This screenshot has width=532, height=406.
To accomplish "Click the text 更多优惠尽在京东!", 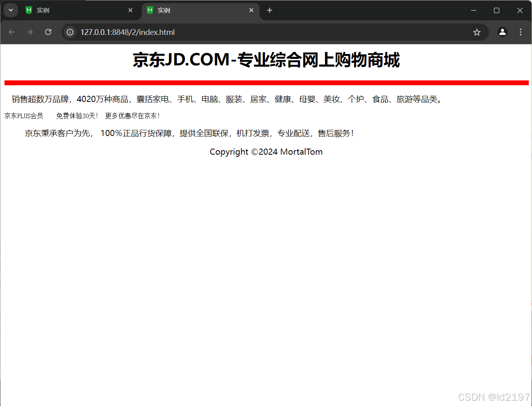I will (x=132, y=116).
